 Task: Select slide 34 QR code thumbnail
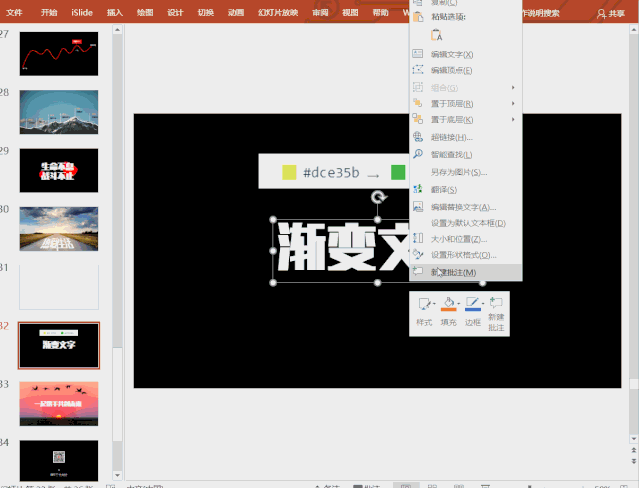point(59,461)
